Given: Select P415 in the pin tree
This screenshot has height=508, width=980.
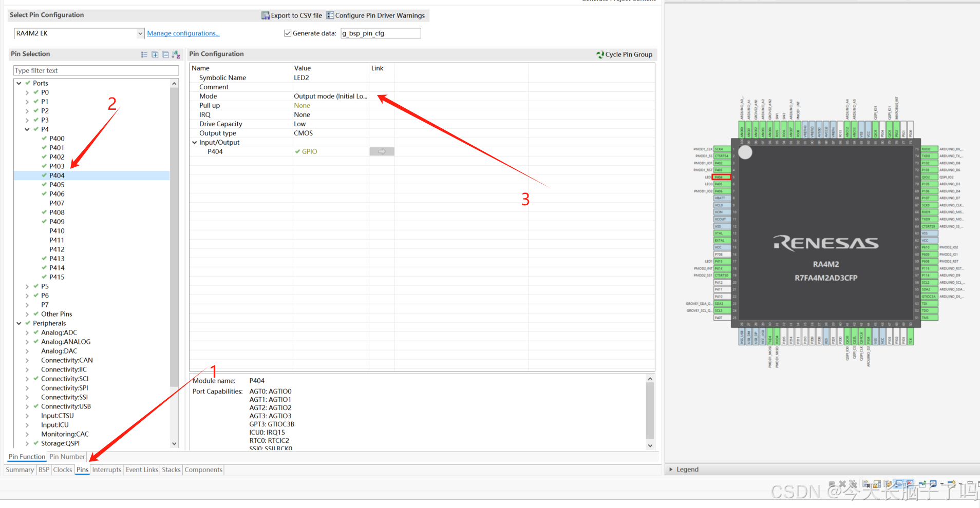Looking at the screenshot, I should coord(57,277).
